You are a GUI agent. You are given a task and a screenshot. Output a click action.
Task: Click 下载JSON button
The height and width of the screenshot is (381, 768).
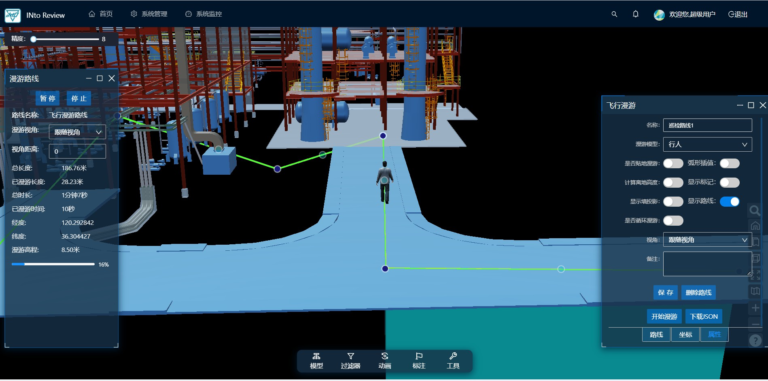click(704, 316)
